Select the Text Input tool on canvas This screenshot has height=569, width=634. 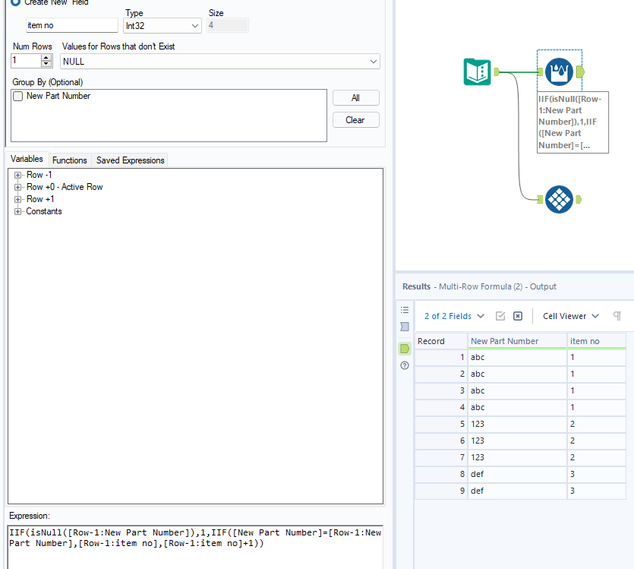click(477, 72)
